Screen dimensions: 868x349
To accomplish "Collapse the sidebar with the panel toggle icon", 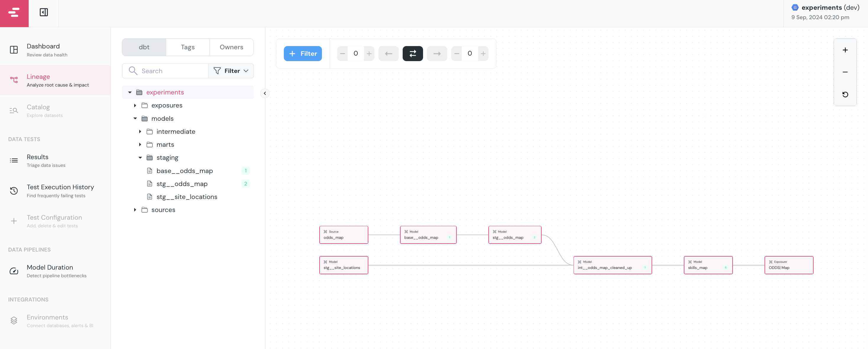I will pos(44,12).
